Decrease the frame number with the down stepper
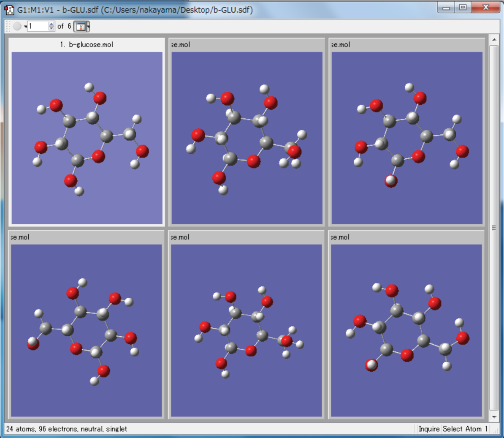504x438 pixels. tap(51, 29)
